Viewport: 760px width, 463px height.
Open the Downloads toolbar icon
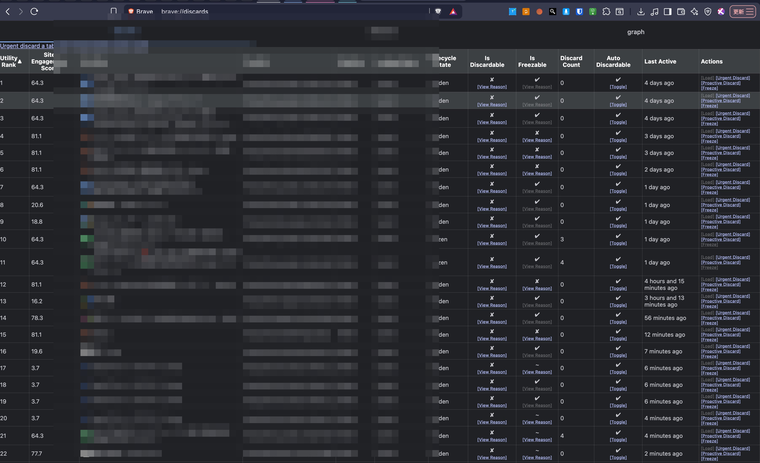click(641, 12)
